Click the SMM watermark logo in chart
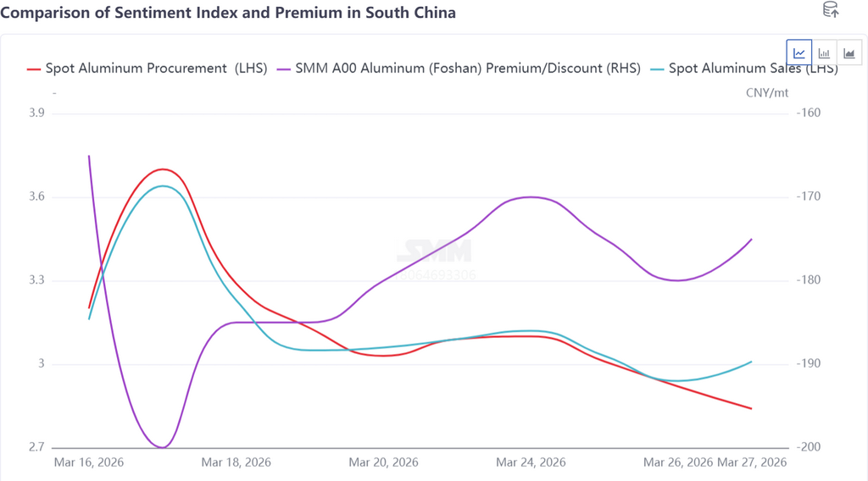This screenshot has height=481, width=868. pyautogui.click(x=436, y=252)
